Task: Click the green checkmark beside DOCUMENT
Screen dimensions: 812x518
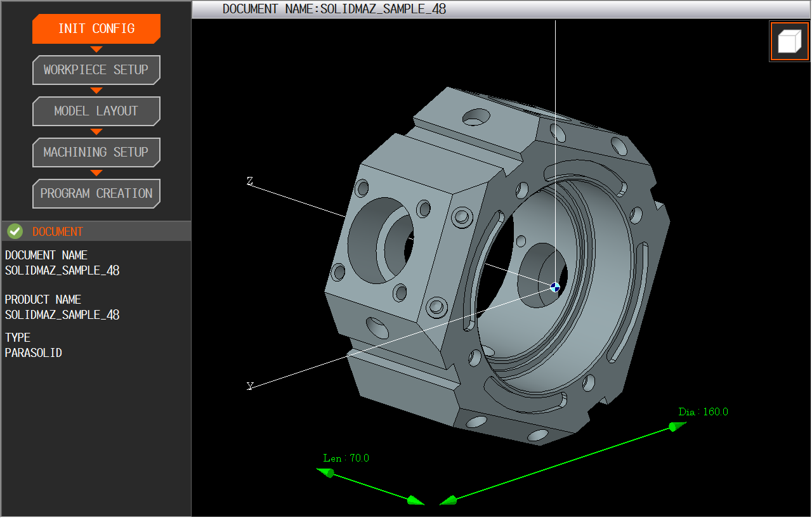Action: click(x=15, y=231)
